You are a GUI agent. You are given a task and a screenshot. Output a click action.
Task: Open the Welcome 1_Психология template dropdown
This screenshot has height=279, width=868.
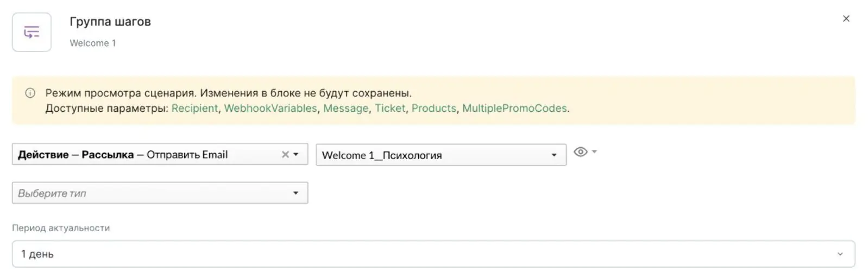[x=441, y=155]
